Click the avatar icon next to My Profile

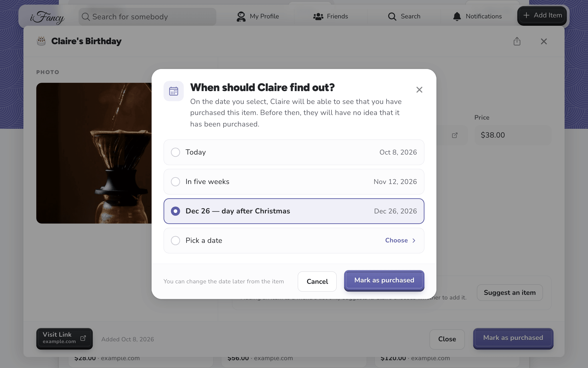tap(241, 17)
